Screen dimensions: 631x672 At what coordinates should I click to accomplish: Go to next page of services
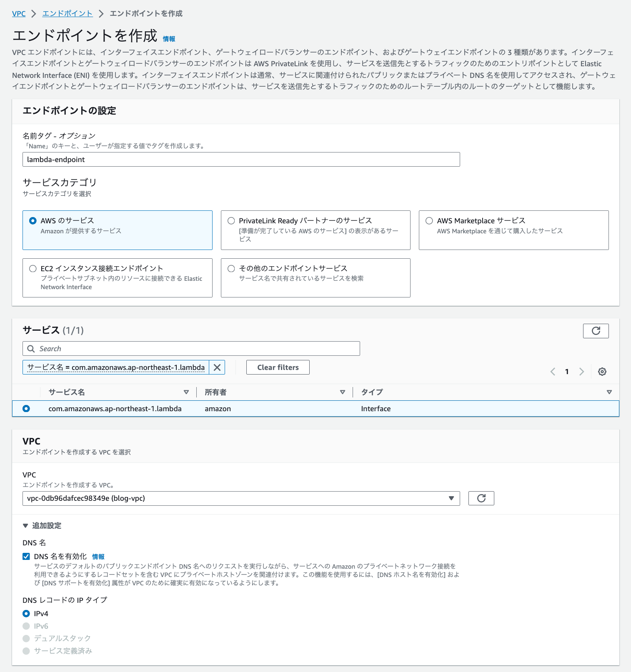click(x=581, y=372)
